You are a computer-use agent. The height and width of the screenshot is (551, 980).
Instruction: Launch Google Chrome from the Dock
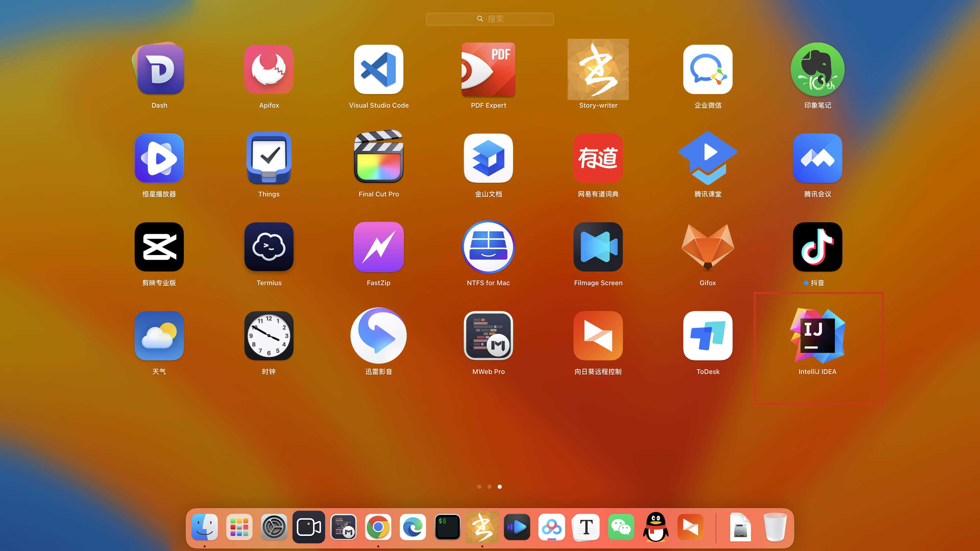pos(378,527)
